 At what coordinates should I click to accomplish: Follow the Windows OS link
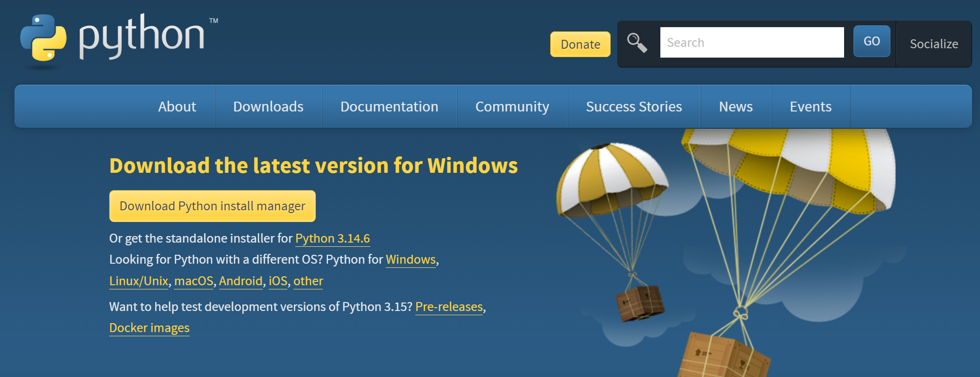click(411, 259)
